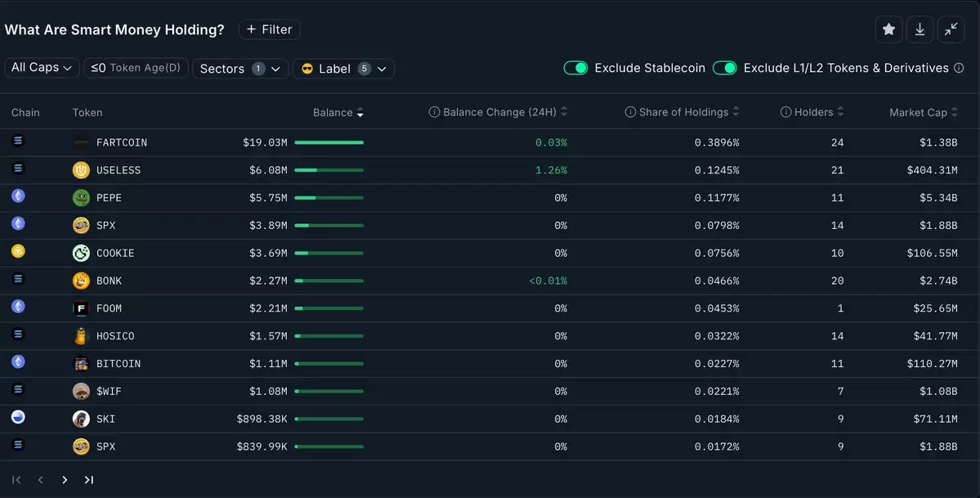Viewport: 980px width, 498px height.
Task: Go to the previous page arrow
Action: [41, 480]
